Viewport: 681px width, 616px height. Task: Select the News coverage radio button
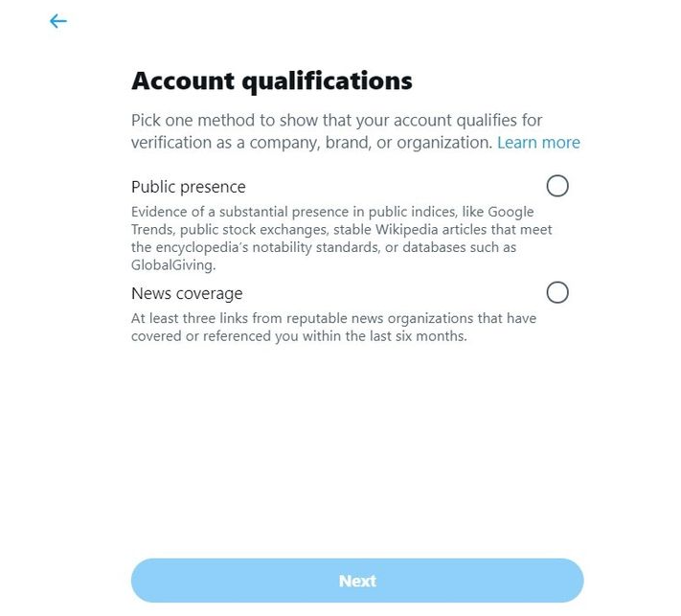click(556, 292)
